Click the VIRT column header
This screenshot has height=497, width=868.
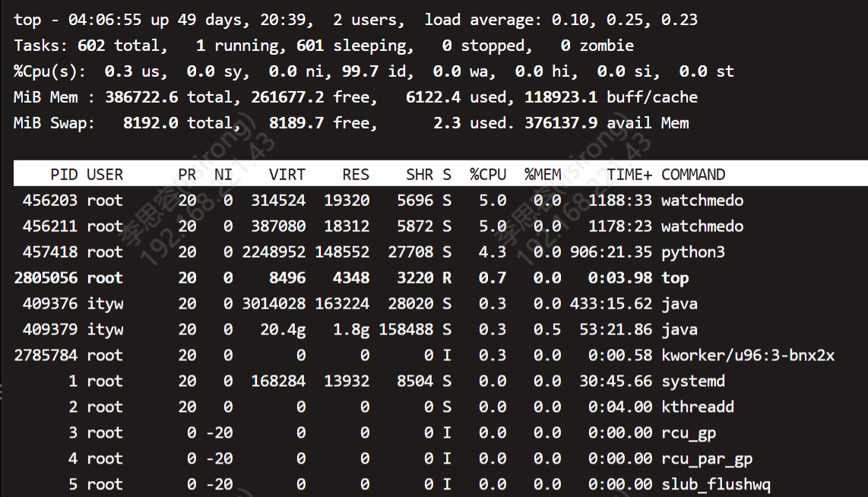[287, 175]
